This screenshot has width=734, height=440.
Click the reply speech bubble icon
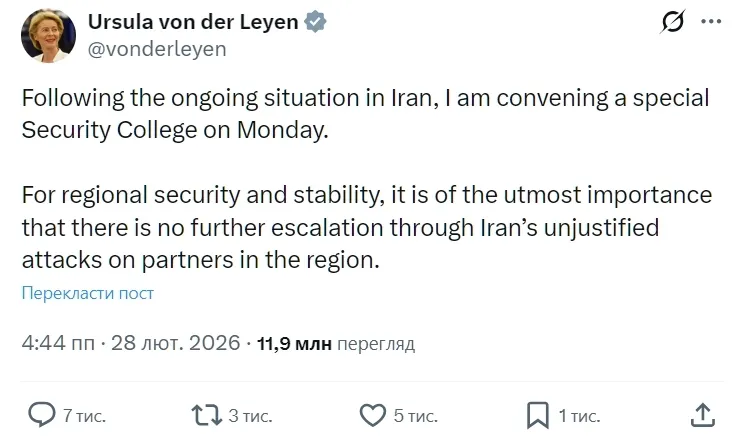click(x=41, y=414)
